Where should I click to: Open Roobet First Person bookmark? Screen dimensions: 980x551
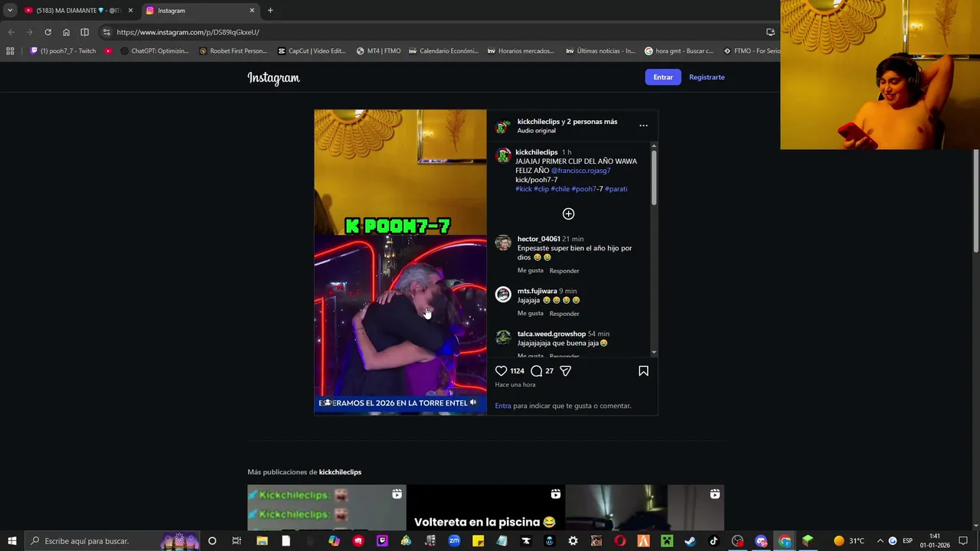pyautogui.click(x=233, y=51)
